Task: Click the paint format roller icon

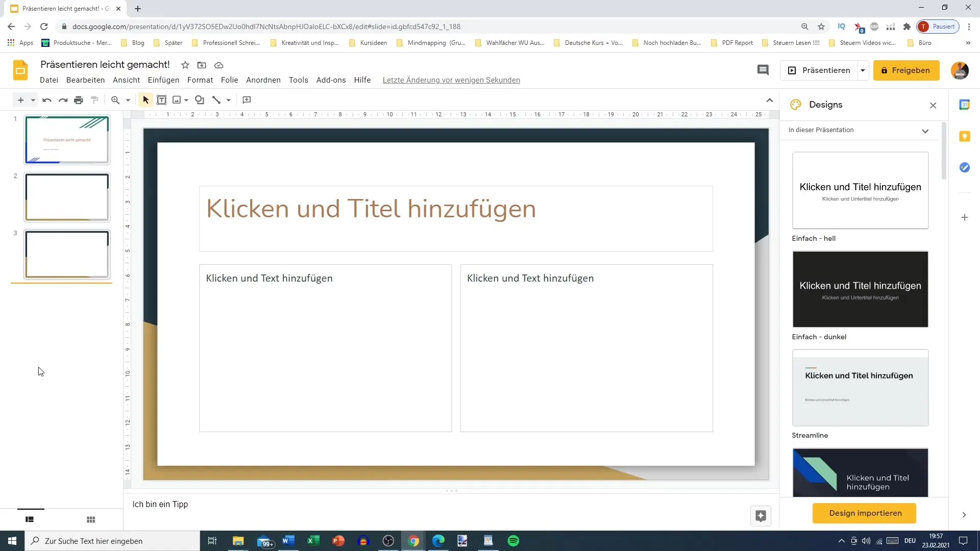Action: click(94, 100)
